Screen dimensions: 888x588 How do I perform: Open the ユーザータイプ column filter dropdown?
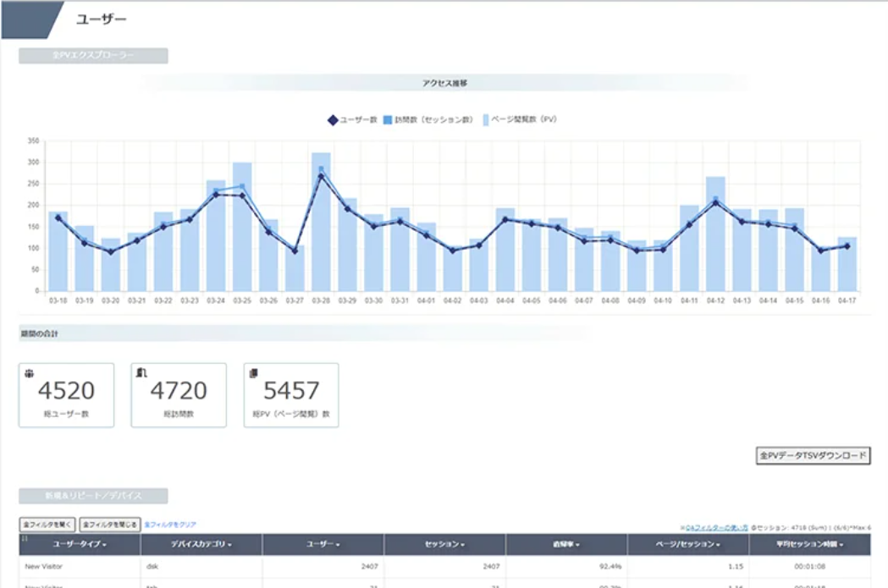(x=80, y=545)
